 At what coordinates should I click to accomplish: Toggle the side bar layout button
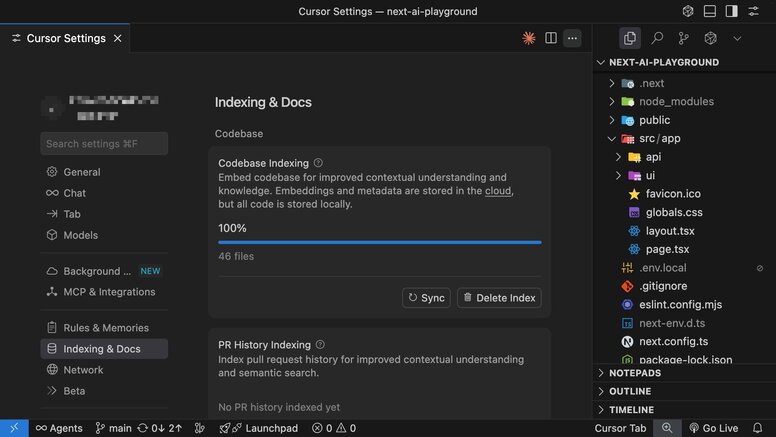(732, 11)
